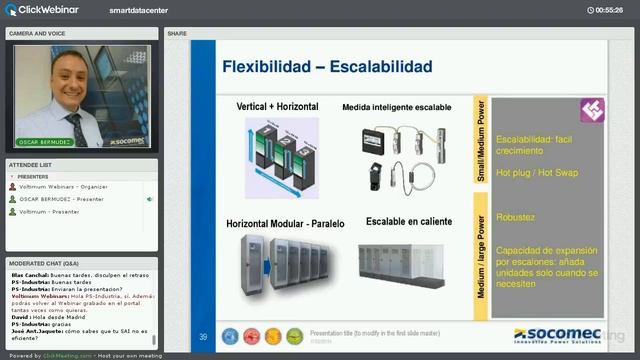The image size is (640, 360).
Task: Click the OSCAR BERMUDEZ name badge on video
Action: (x=45, y=142)
